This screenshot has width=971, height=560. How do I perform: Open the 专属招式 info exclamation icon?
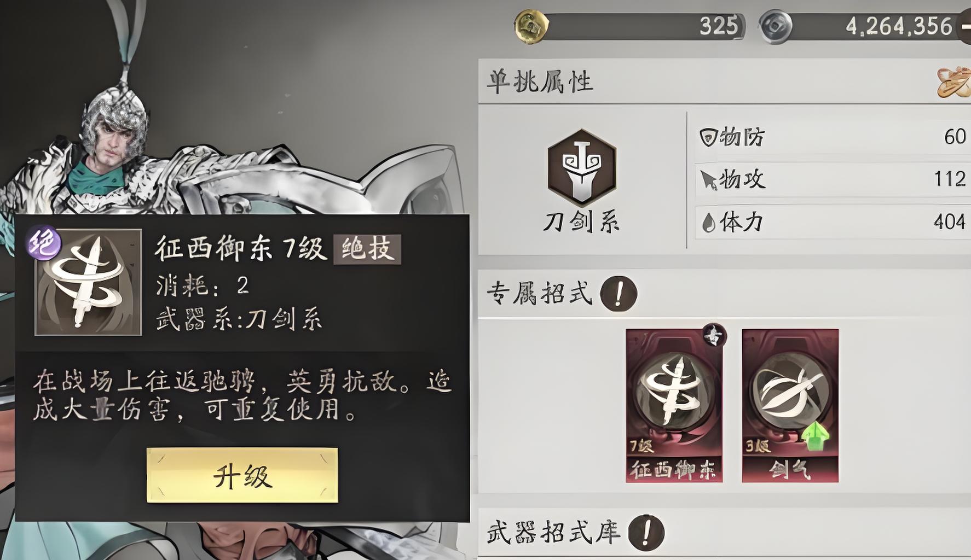coord(619,294)
